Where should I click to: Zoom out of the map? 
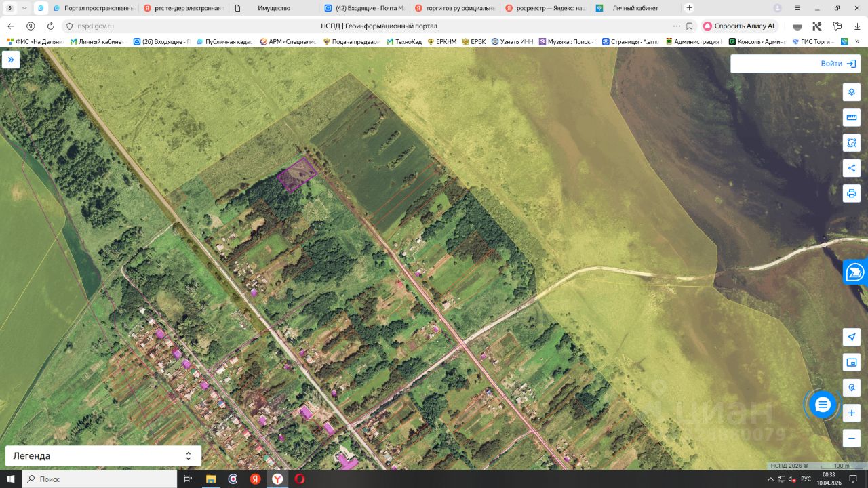852,439
